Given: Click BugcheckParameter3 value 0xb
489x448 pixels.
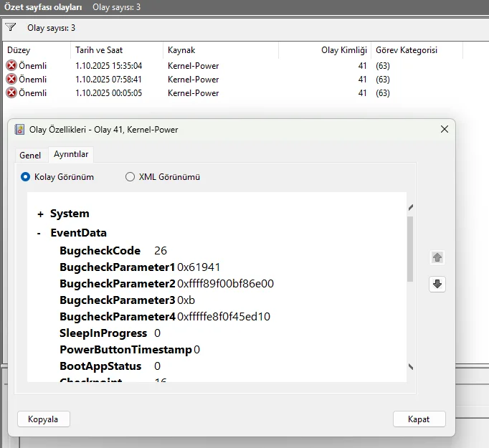Looking at the screenshot, I should pos(186,300).
